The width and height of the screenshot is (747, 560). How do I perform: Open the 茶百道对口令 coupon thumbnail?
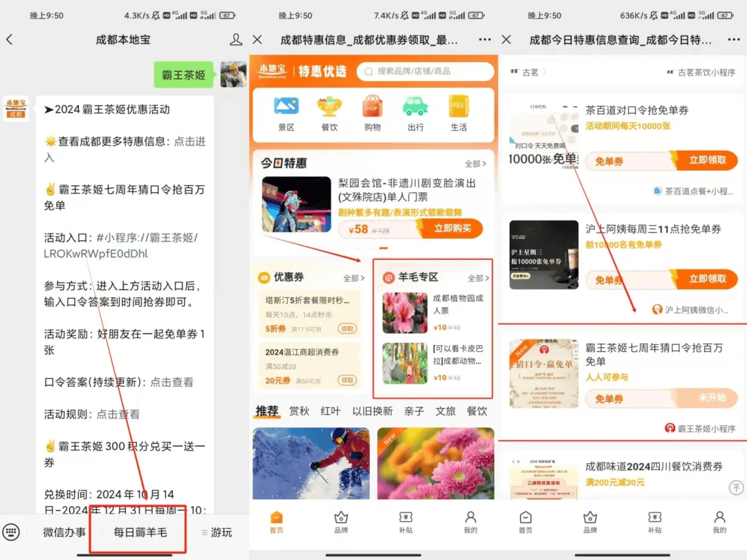pos(544,136)
